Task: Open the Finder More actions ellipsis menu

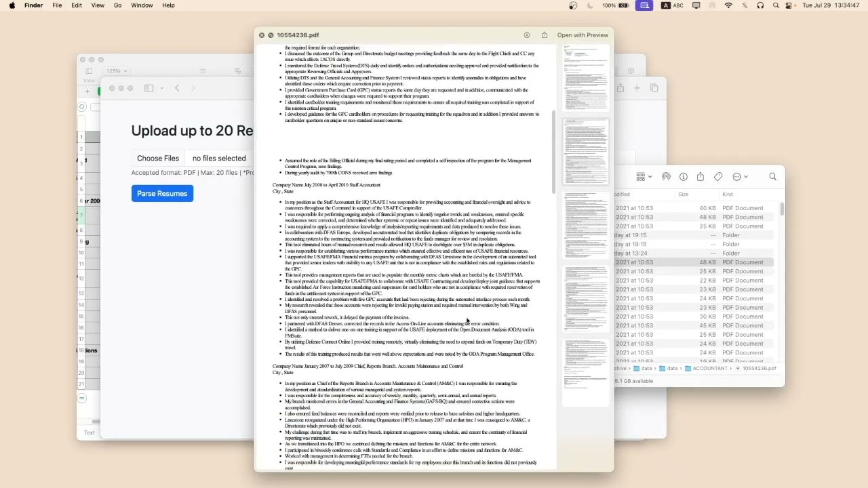Action: (x=740, y=177)
